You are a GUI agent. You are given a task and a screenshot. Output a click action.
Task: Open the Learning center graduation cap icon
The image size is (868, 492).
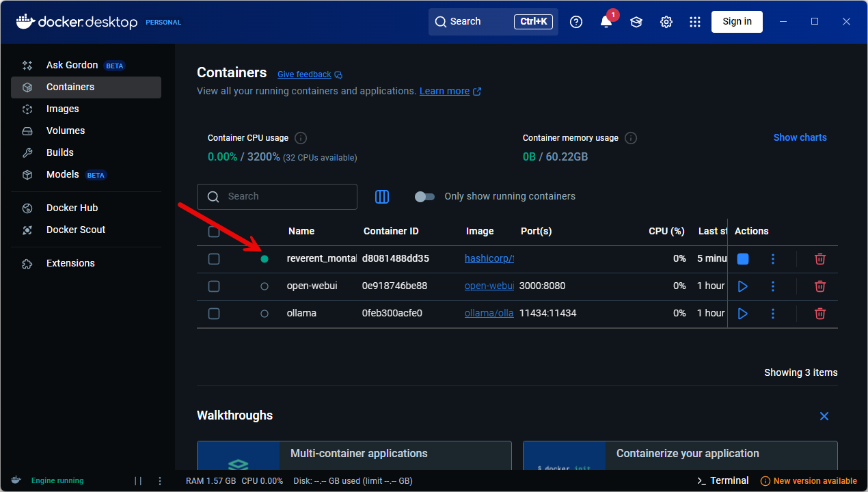click(636, 22)
